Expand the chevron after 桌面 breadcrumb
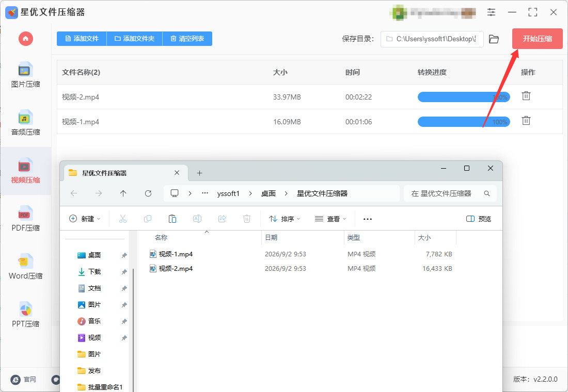 point(286,193)
